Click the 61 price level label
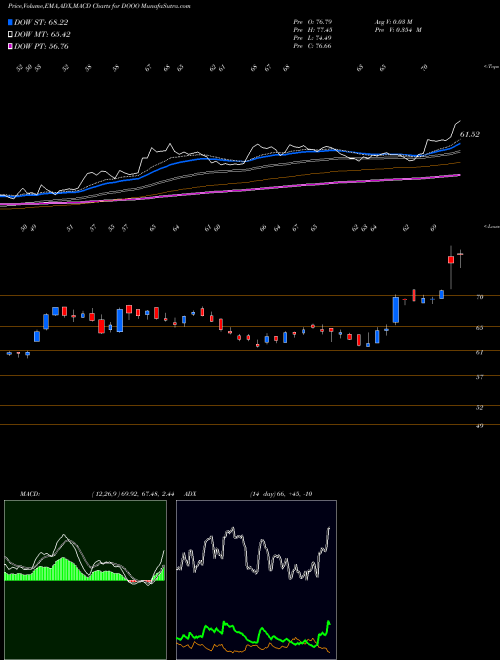500x660 pixels. pyautogui.click(x=479, y=352)
